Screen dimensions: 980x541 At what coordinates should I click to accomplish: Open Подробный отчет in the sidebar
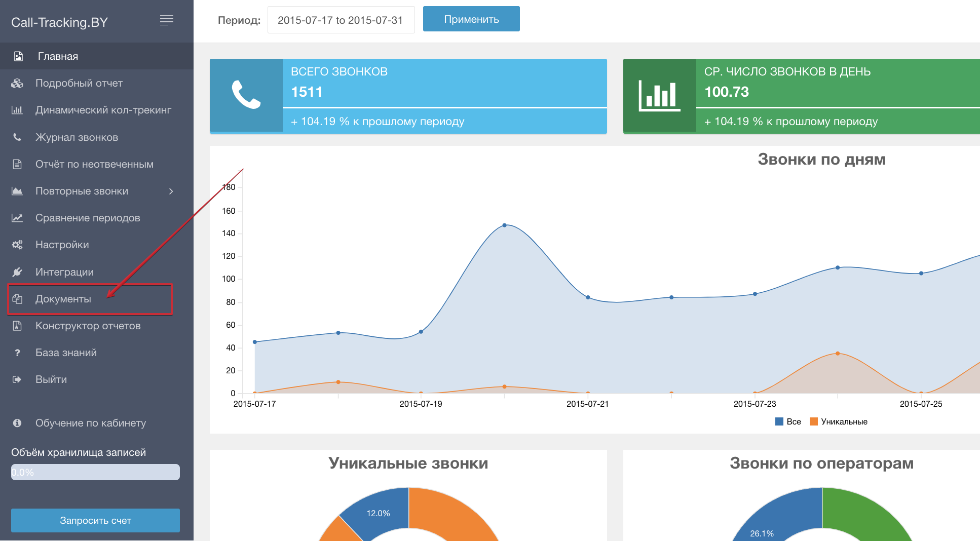point(97,83)
